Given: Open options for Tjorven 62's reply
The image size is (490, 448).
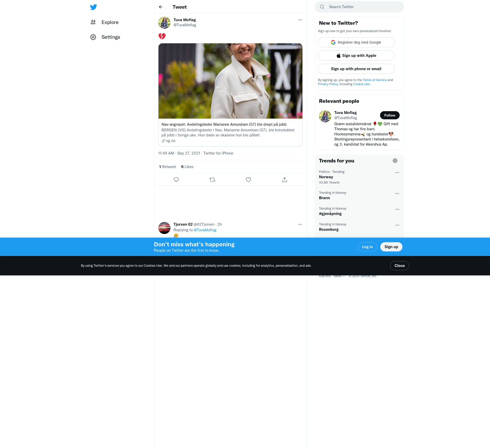Looking at the screenshot, I should point(300,224).
